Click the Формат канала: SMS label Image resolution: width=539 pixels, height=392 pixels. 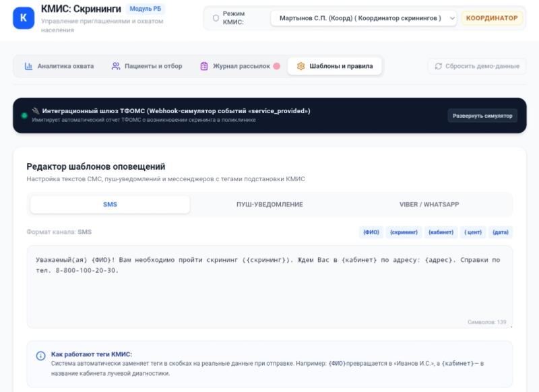point(59,232)
